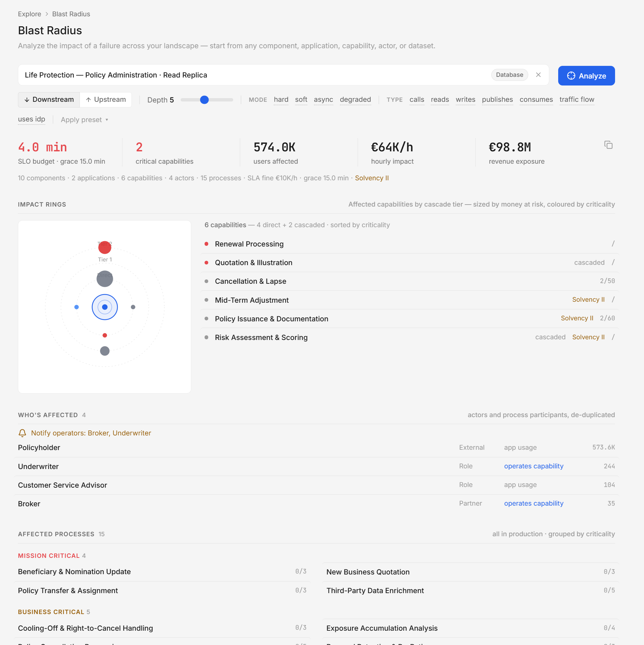
Task: Toggle the traffic flow type filter
Action: click(577, 99)
